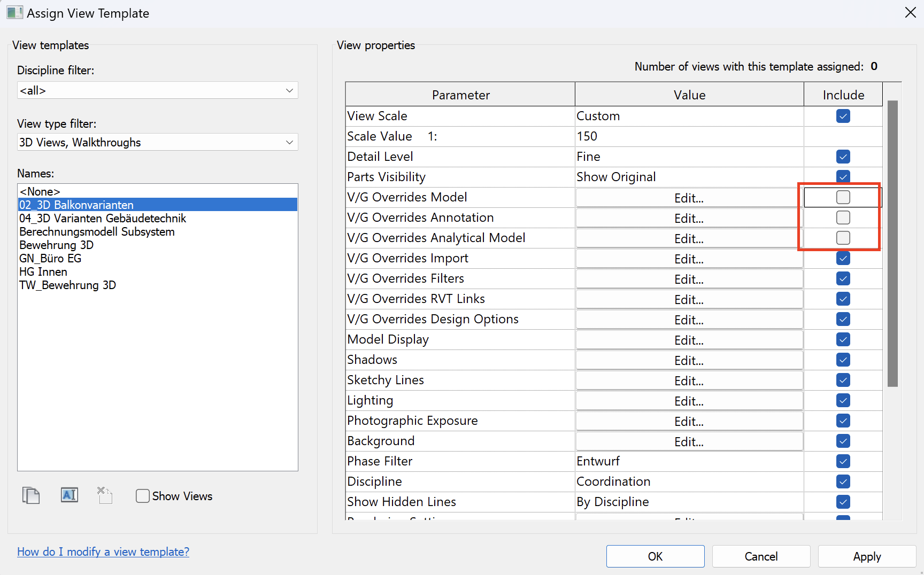
Task: Uncheck Include for Detail Level
Action: 843,157
